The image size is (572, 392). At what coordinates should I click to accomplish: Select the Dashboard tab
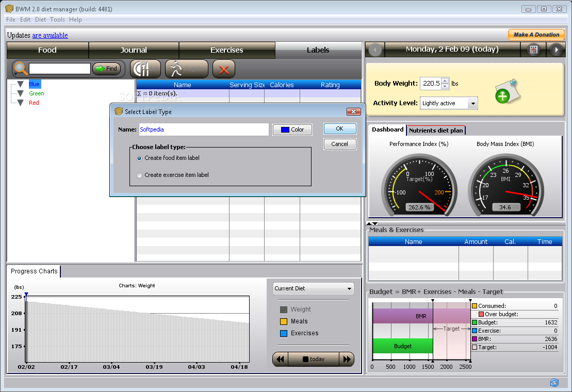point(387,130)
